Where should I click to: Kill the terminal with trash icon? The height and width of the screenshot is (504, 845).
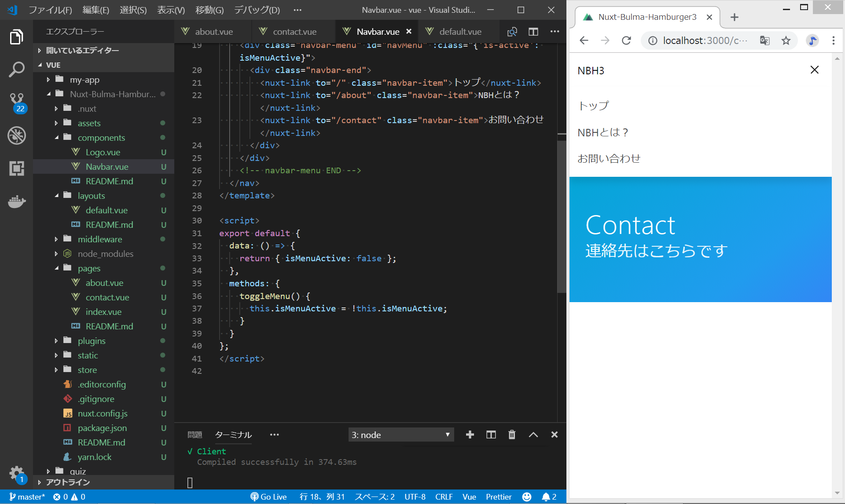512,435
